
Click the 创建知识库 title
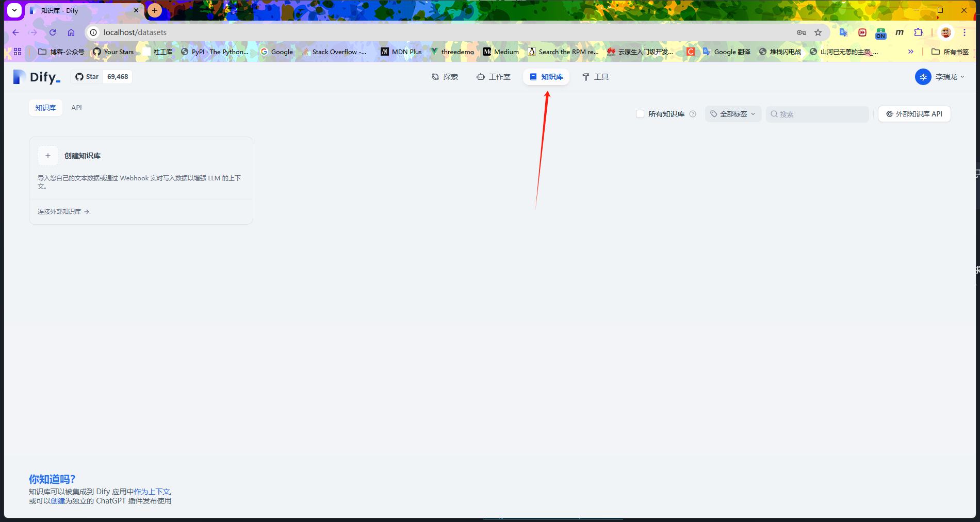[x=83, y=156]
